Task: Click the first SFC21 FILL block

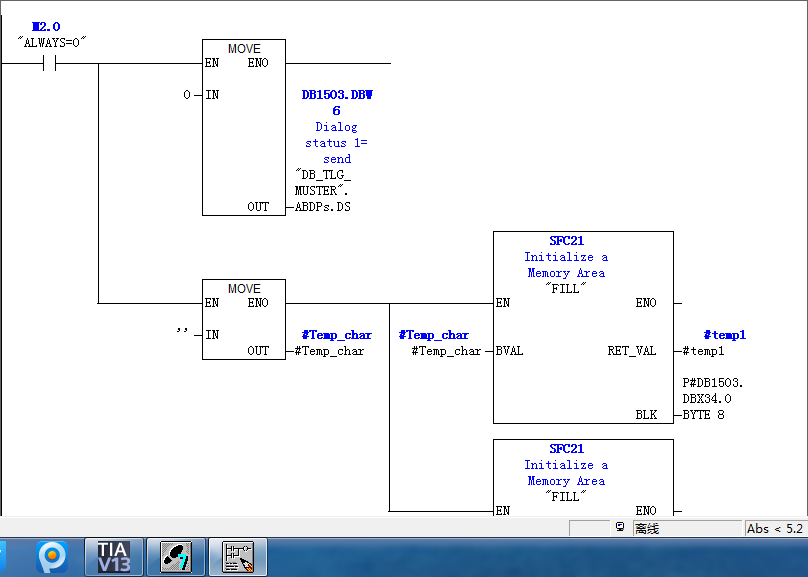Action: coord(582,327)
